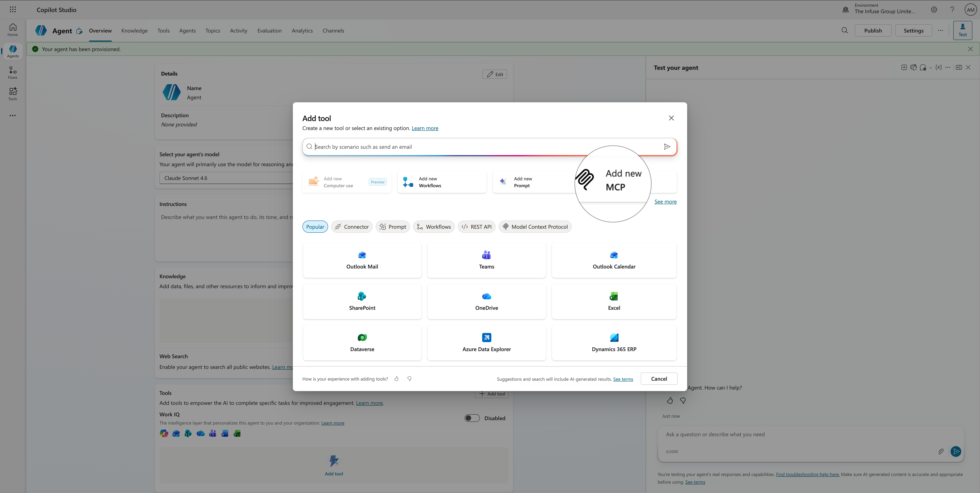
Task: Switch to the Knowledge tab
Action: (134, 31)
